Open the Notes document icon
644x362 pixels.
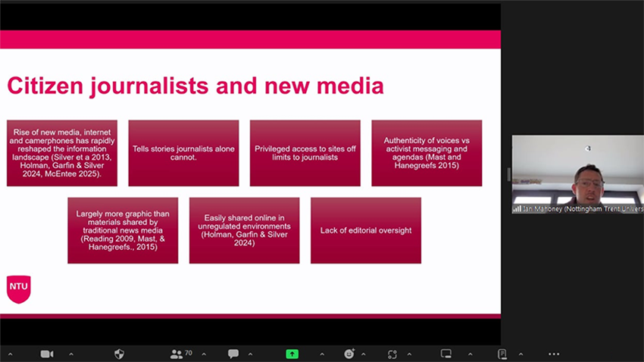point(502,354)
